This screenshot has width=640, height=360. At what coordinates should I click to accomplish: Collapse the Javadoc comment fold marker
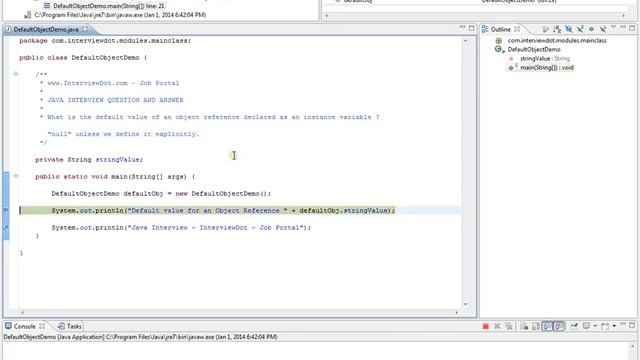[x=16, y=74]
